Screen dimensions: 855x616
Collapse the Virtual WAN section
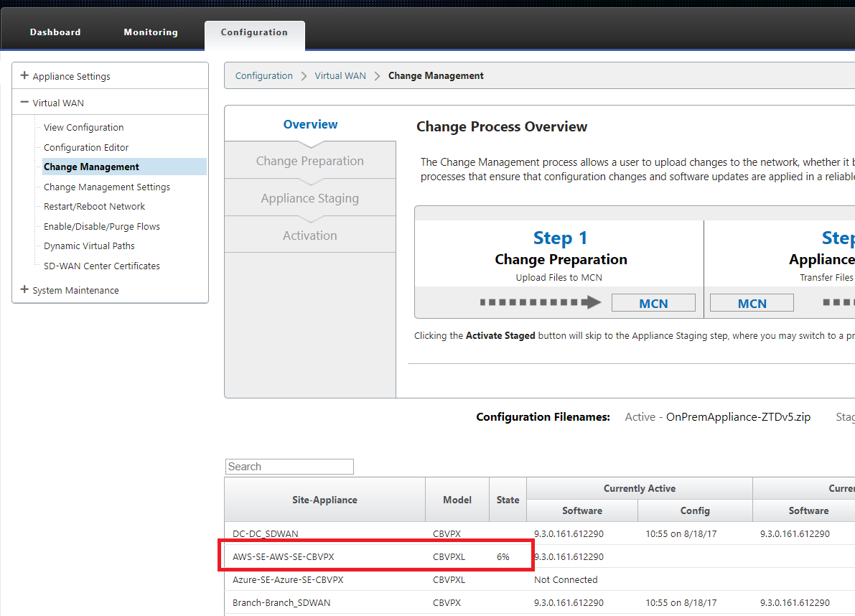24,103
